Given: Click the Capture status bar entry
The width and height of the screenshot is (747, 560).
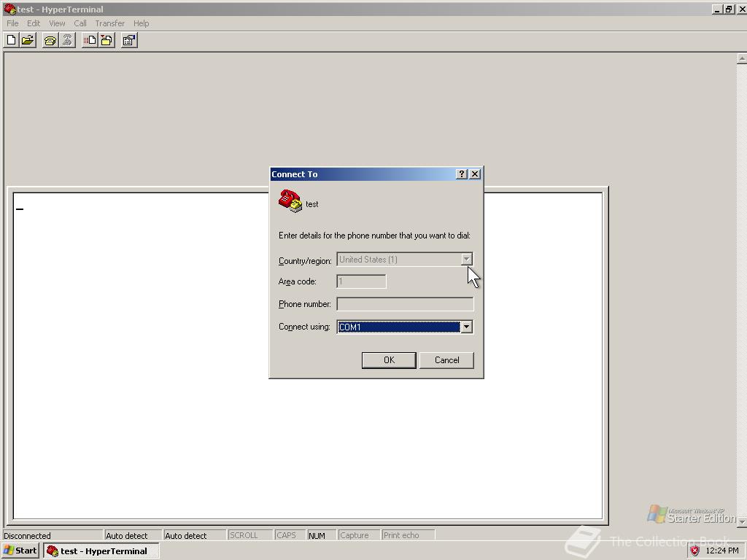Looking at the screenshot, I should (x=359, y=536).
